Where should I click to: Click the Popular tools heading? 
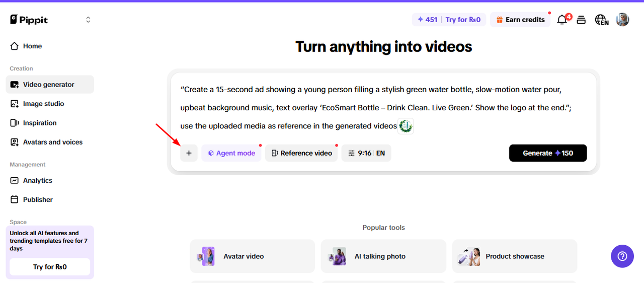383,228
